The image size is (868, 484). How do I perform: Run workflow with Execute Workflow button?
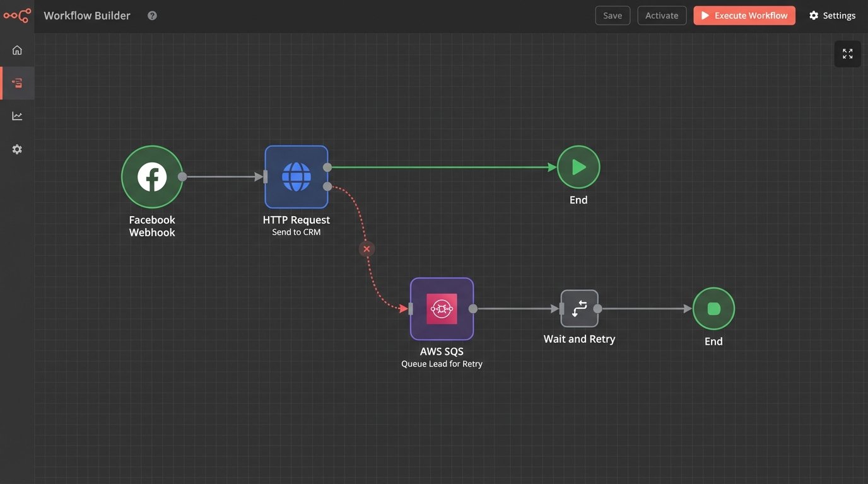tap(744, 16)
